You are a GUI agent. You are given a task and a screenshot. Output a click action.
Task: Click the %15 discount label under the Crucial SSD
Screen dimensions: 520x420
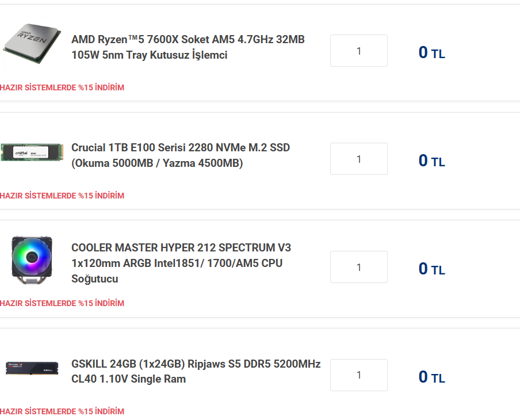(x=62, y=196)
